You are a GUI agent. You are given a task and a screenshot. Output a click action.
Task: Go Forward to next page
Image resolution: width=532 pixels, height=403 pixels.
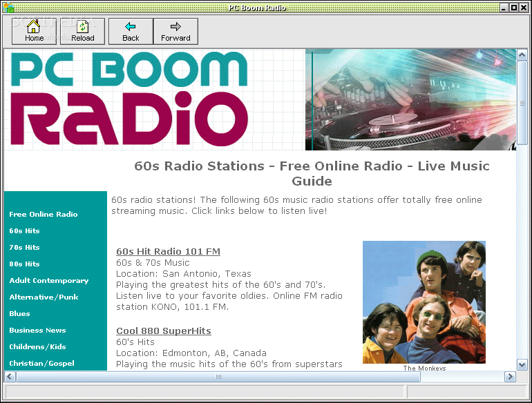tap(175, 31)
